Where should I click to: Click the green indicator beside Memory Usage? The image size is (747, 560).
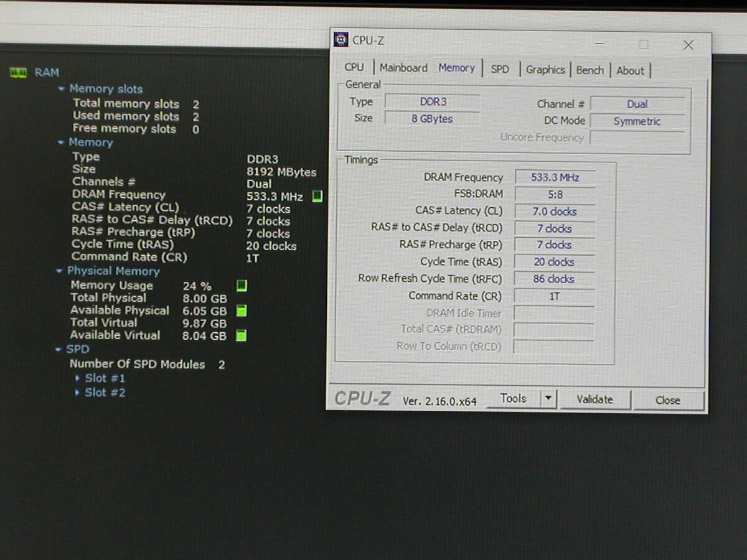coord(242,286)
